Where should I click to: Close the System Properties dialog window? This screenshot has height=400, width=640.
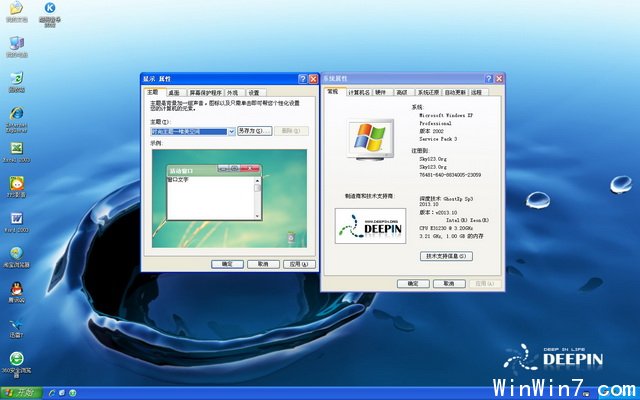click(x=499, y=78)
